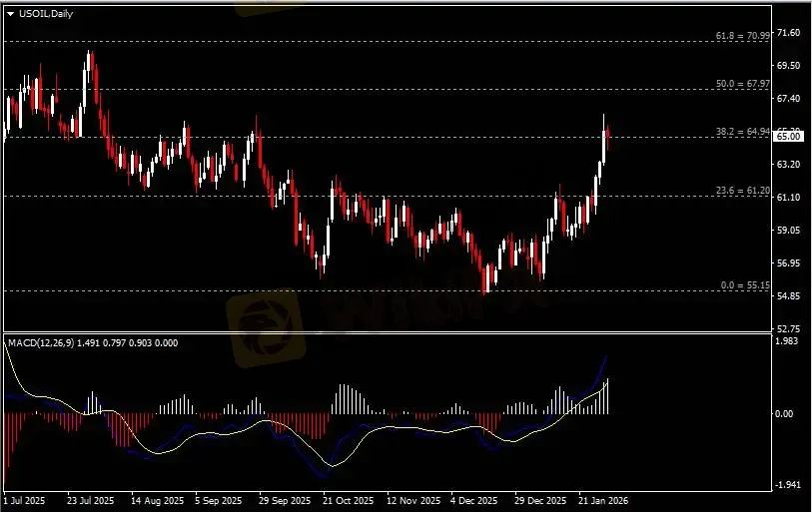Click the 29 Sep 2025 date label

[285, 501]
